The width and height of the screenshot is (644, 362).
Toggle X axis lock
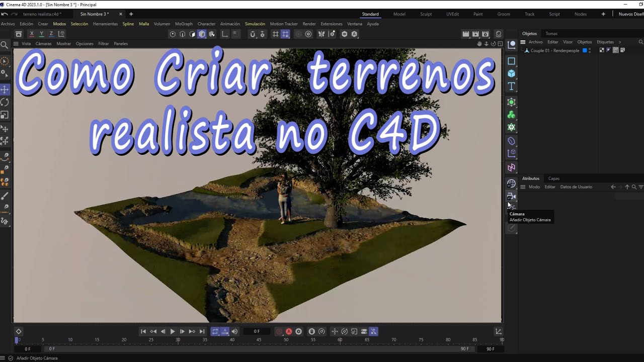point(32,34)
